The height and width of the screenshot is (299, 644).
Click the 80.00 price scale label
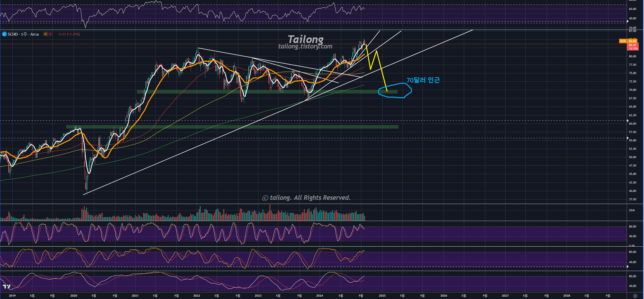pos(632,56)
